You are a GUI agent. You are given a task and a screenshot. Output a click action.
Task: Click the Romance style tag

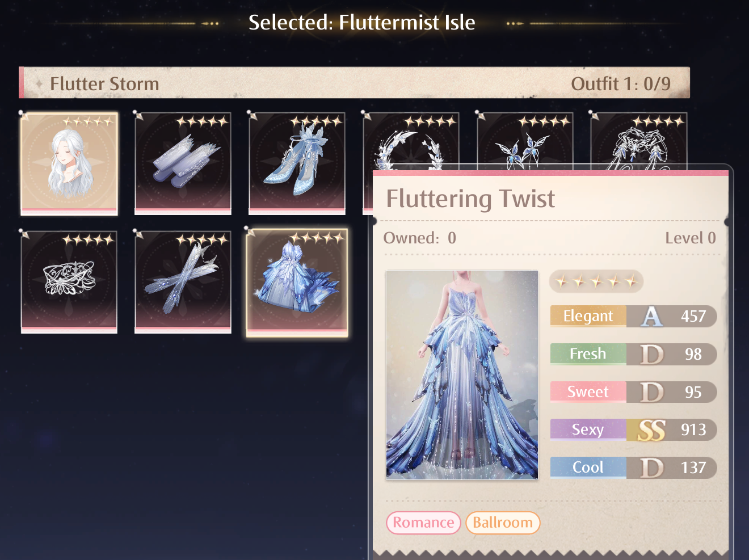coord(423,523)
